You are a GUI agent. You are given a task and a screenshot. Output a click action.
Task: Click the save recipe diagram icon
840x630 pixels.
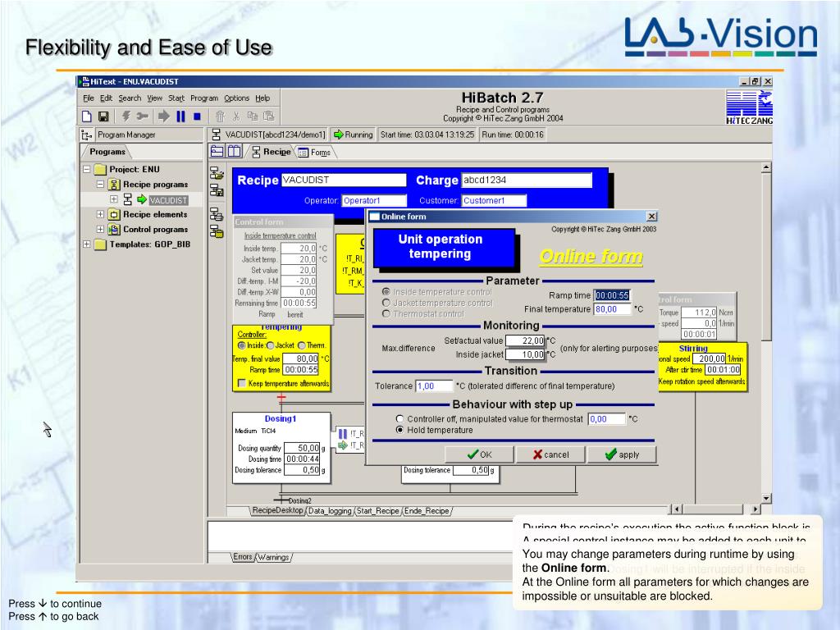pyautogui.click(x=217, y=189)
